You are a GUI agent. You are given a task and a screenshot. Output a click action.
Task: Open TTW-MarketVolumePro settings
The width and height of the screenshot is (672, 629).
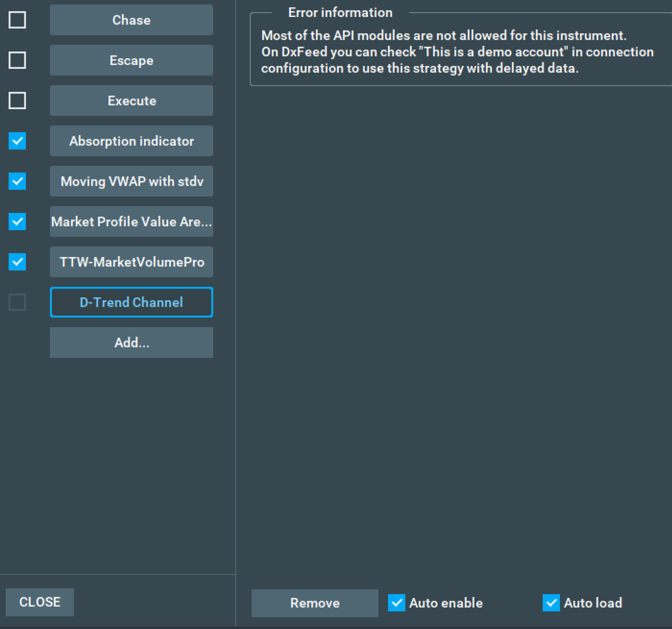(x=131, y=262)
